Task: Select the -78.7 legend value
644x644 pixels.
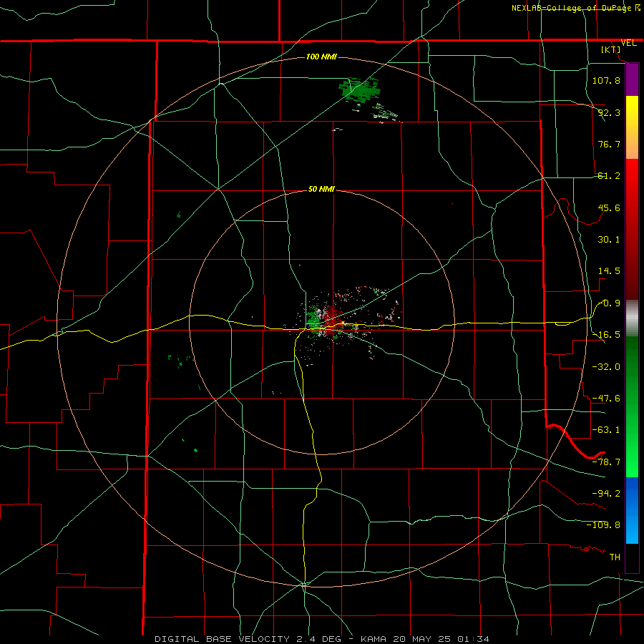Action: 606,462
